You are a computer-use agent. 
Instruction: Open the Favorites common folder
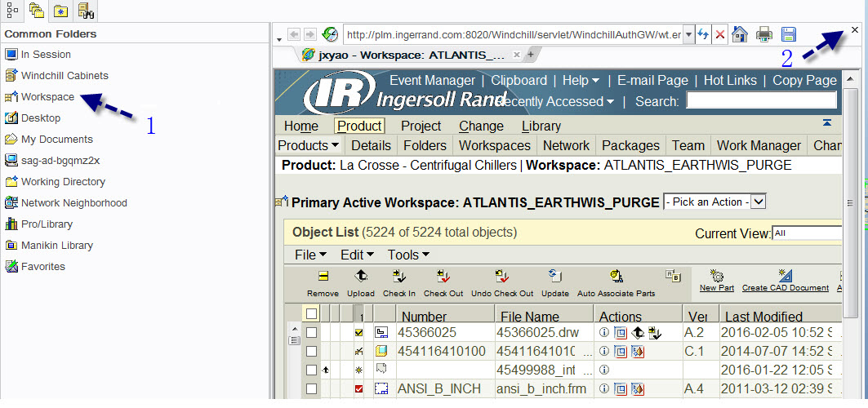coord(35,267)
